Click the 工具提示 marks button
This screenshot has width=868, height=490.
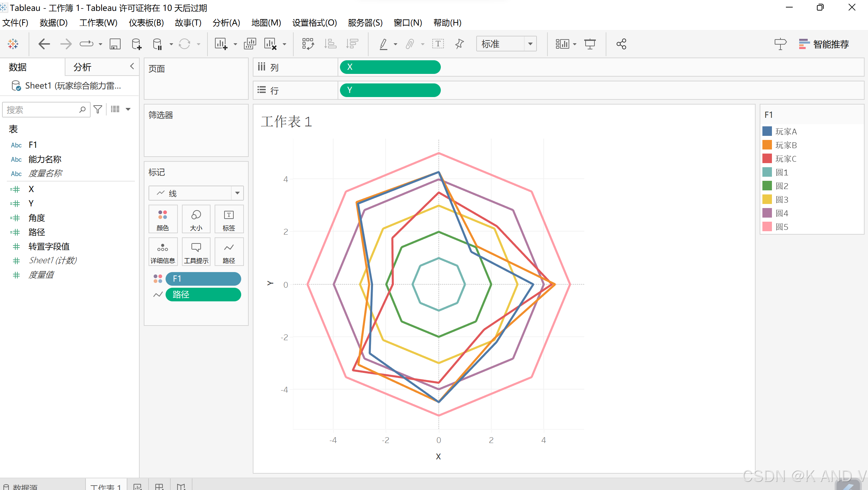pos(196,252)
